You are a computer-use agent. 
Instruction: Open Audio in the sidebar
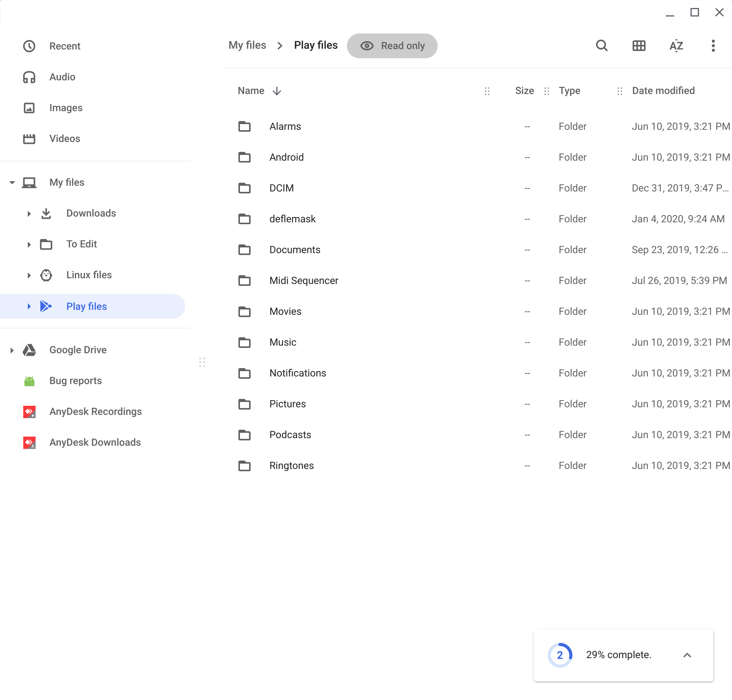(62, 77)
